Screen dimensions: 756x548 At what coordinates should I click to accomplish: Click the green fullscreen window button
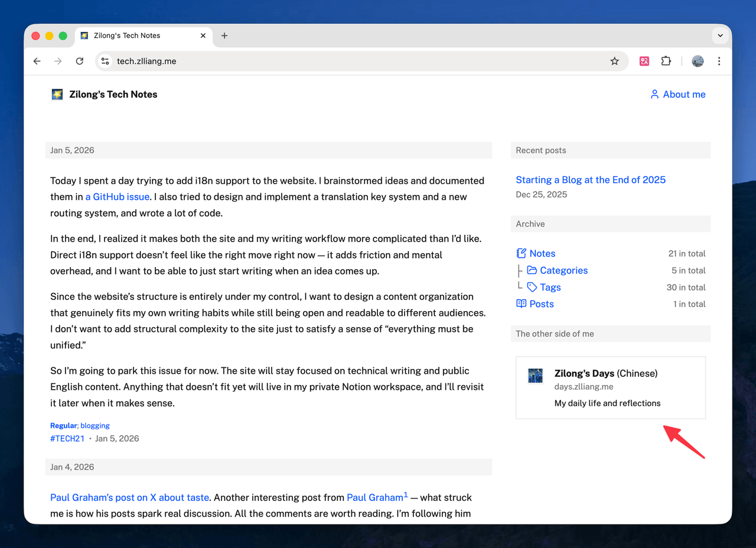coord(63,35)
